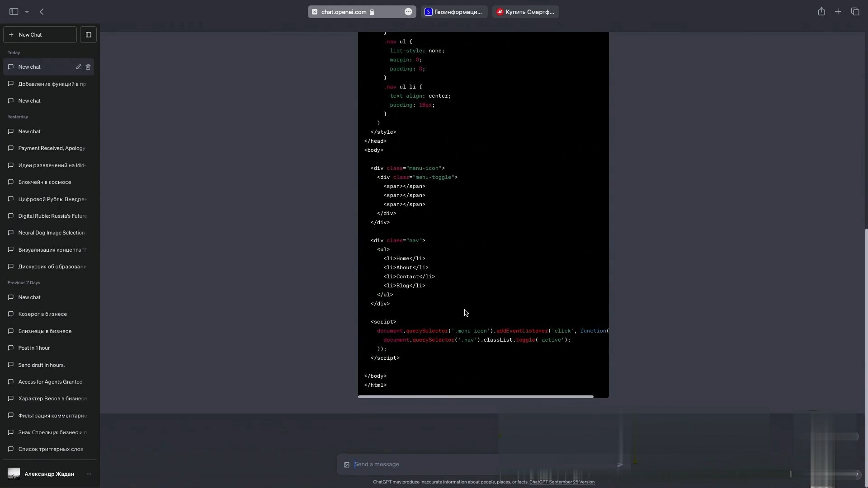Open 'Send draft in hours.' chat
Image resolution: width=868 pixels, height=488 pixels.
tap(49, 365)
